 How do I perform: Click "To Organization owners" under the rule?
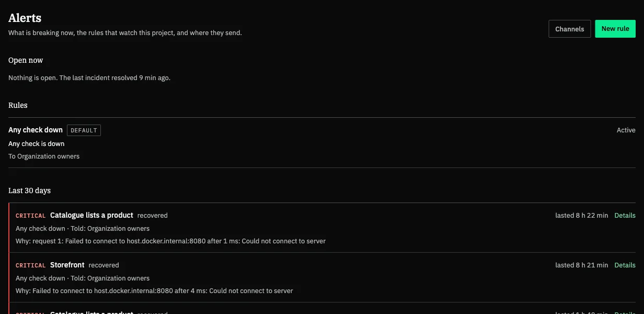pos(44,156)
